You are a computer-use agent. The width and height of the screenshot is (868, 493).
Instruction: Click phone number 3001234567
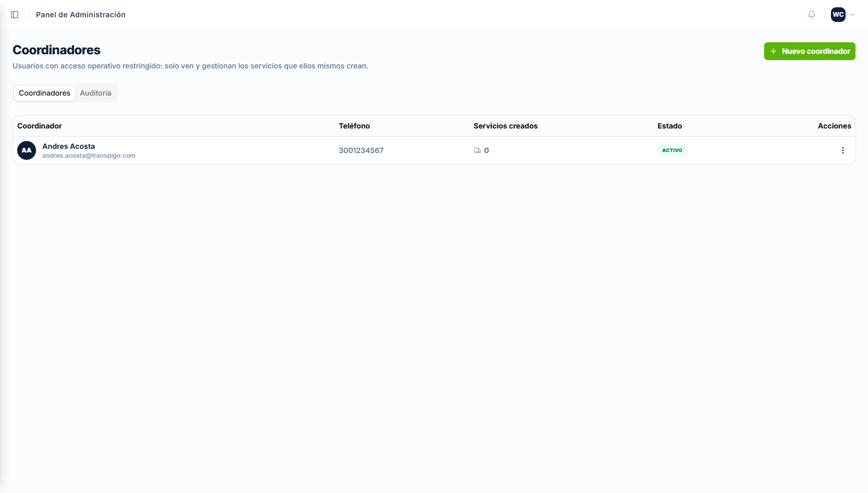point(361,150)
